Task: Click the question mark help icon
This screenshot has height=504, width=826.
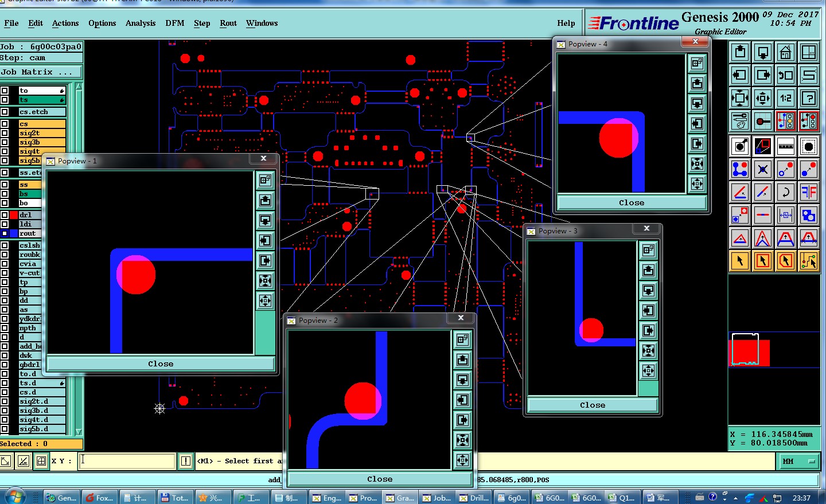Action: click(809, 98)
